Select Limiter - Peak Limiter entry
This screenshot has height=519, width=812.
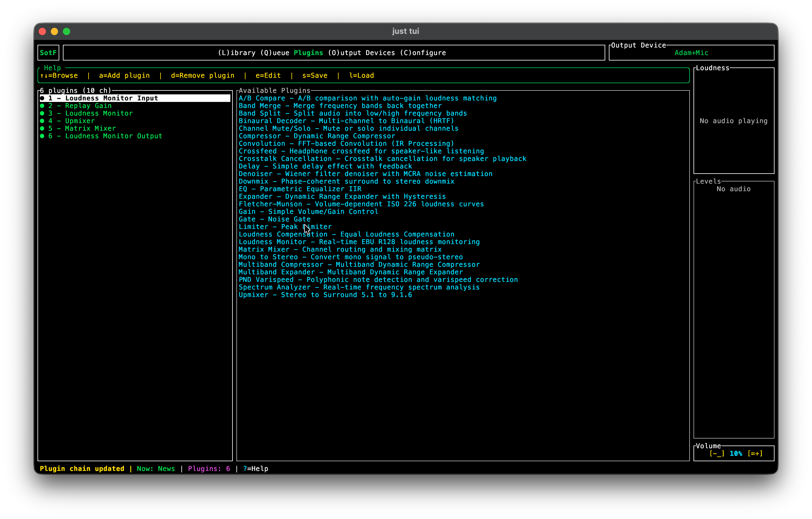(285, 227)
